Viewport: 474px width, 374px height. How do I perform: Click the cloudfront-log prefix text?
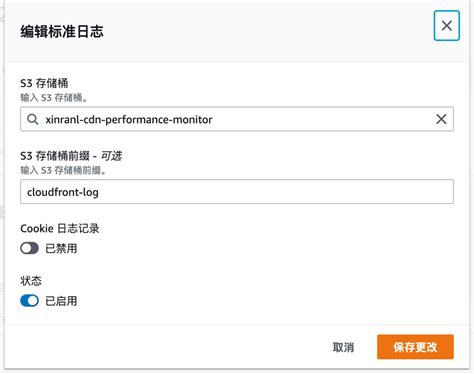[63, 192]
